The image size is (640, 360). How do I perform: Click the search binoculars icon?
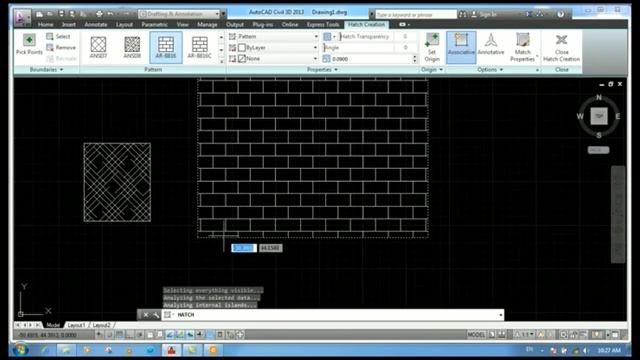(462, 14)
